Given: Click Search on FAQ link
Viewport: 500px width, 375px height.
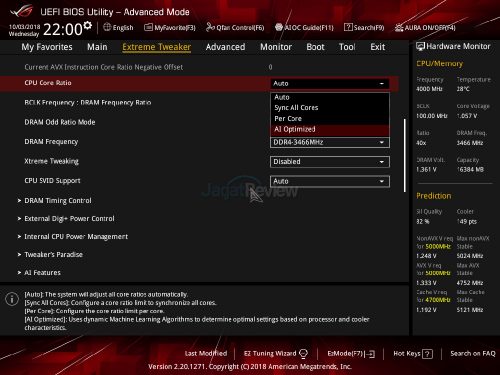Looking at the screenshot, I should [x=473, y=353].
